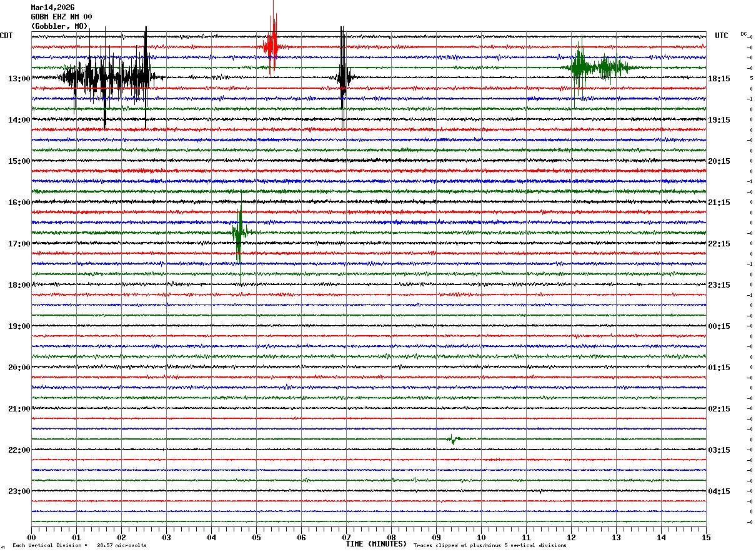The width and height of the screenshot is (756, 554).
Task: Click the green event near minute 4.5
Action: coord(239,232)
